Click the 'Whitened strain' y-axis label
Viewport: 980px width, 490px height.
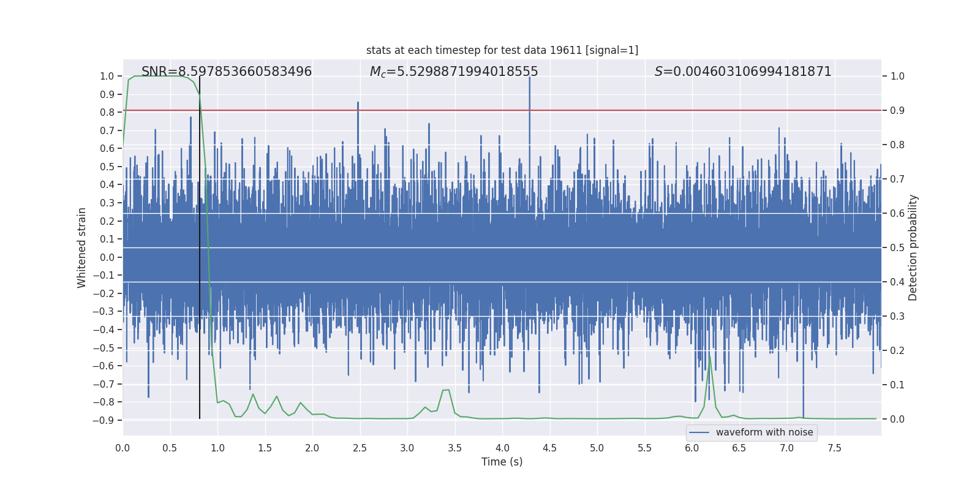tap(82, 247)
